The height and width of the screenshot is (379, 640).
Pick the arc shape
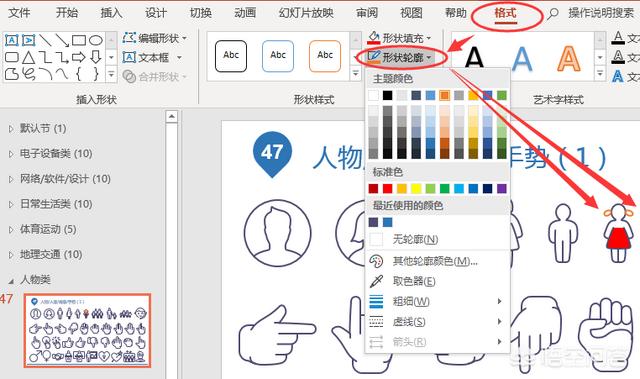[45, 74]
